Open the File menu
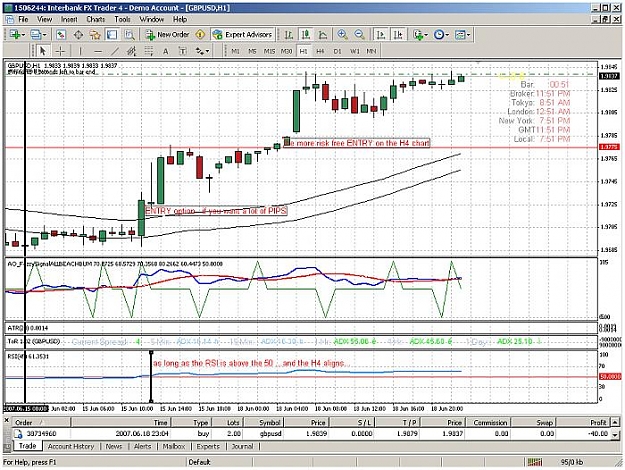The image size is (625, 470). click(23, 19)
